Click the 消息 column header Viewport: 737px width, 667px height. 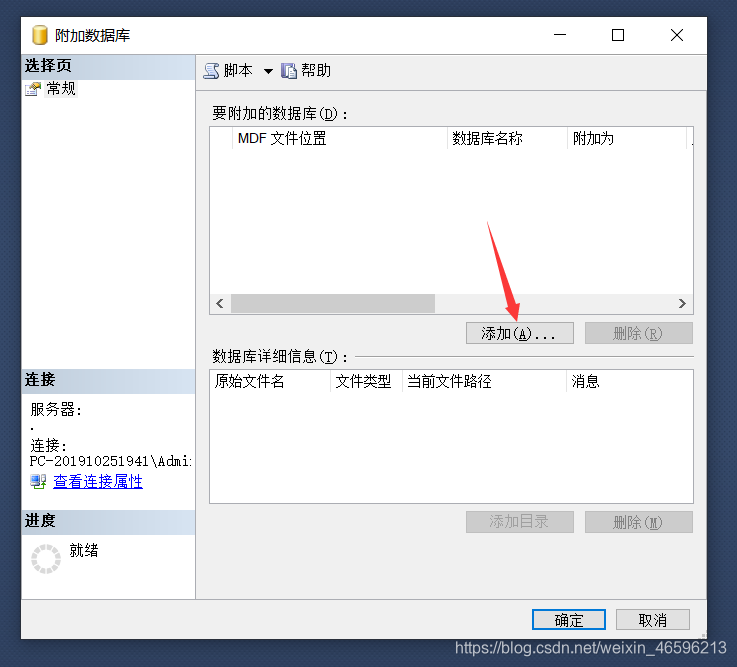click(629, 381)
